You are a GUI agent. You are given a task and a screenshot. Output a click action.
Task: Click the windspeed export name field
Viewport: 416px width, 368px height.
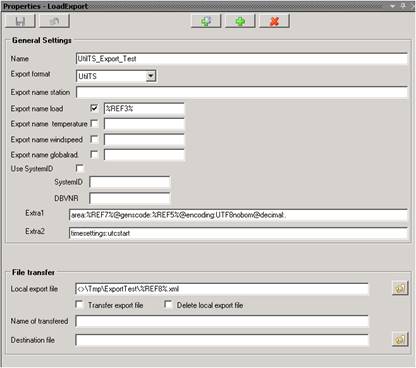(x=144, y=139)
